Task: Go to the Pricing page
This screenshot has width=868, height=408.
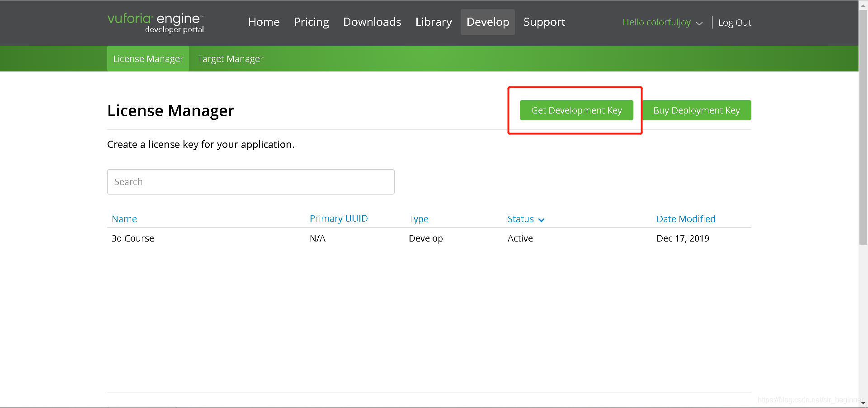Action: pos(311,22)
